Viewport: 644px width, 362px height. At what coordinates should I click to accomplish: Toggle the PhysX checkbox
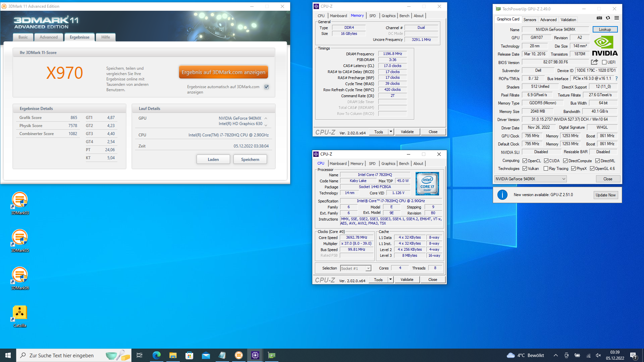[x=573, y=169]
